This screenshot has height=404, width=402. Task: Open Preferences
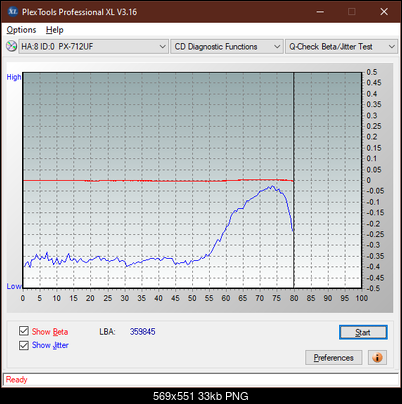pyautogui.click(x=333, y=358)
